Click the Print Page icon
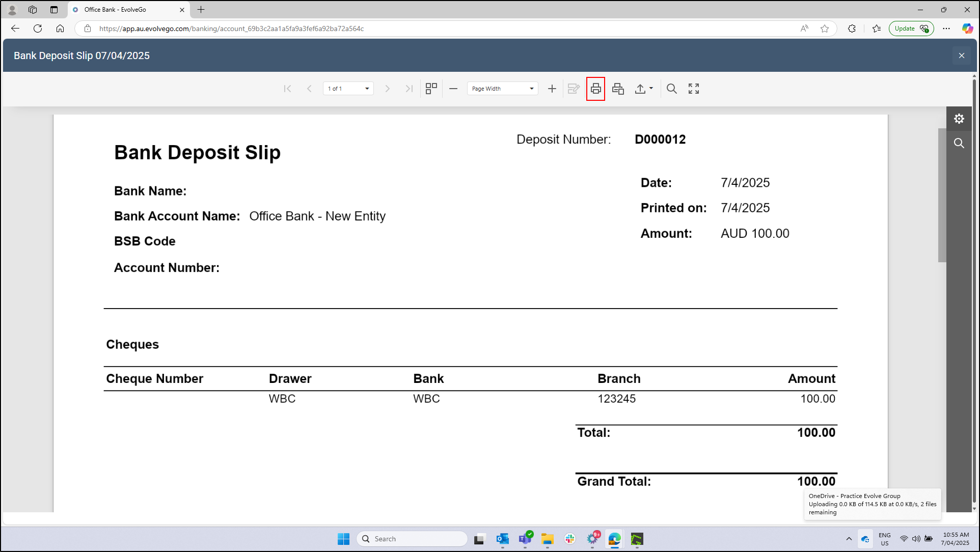The width and height of the screenshot is (980, 552). [618, 89]
